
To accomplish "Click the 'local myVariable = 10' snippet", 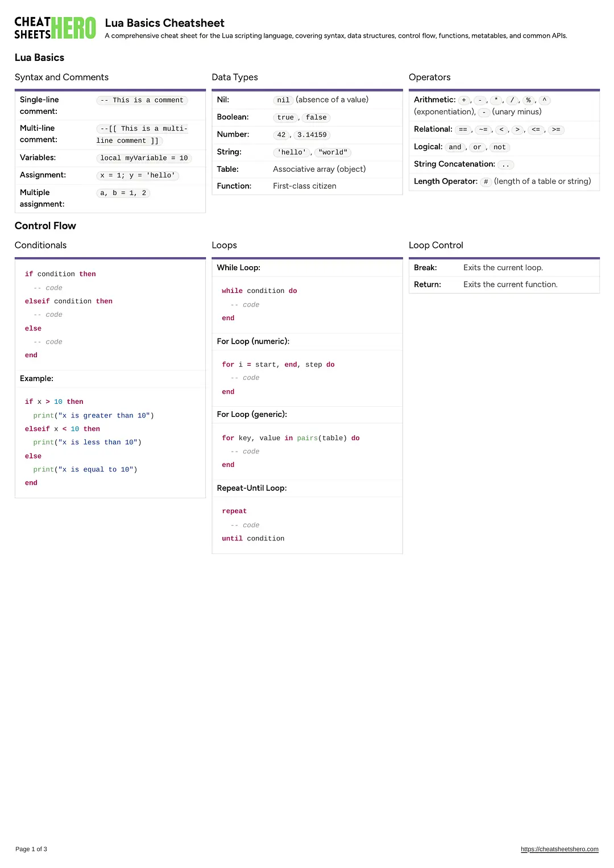I will 144,158.
